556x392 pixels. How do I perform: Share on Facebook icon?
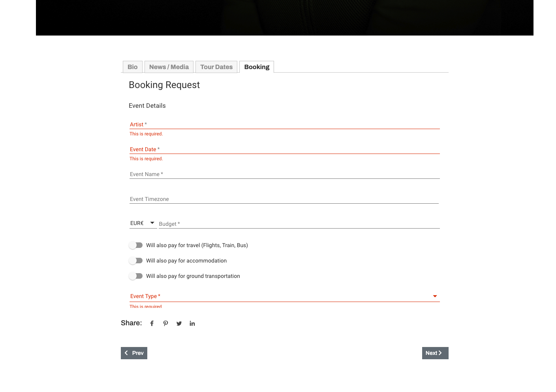(x=152, y=323)
